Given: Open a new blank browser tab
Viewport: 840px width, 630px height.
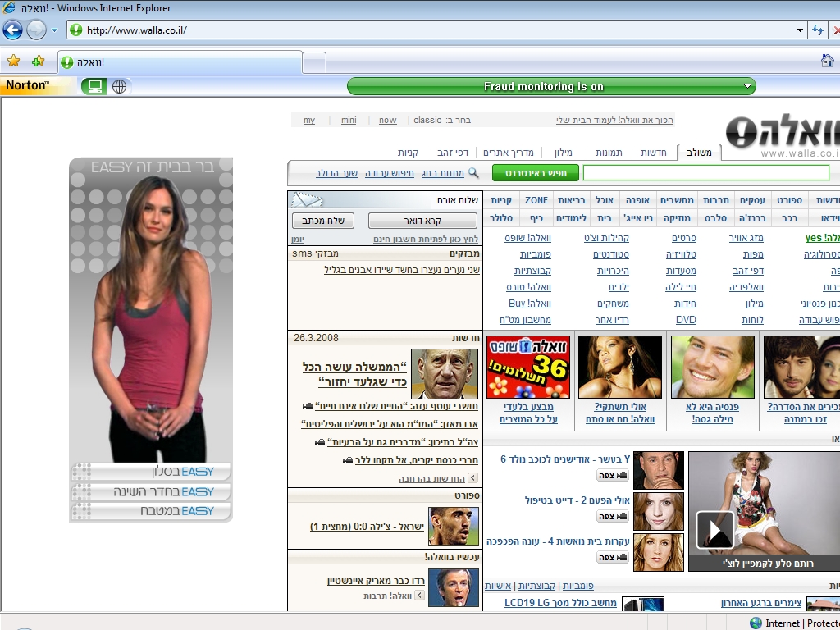Looking at the screenshot, I should pos(314,62).
